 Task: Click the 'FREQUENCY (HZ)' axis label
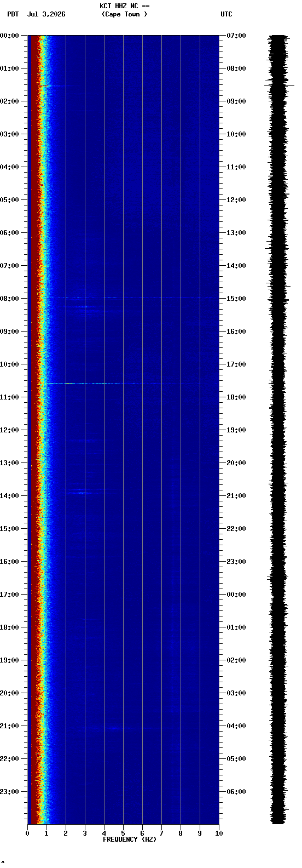pos(130,840)
